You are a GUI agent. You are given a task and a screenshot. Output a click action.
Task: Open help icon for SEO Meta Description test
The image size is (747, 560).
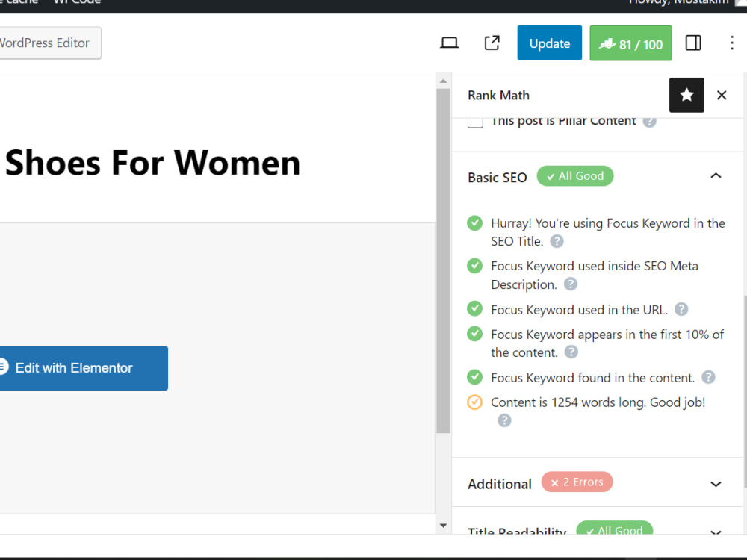click(x=570, y=284)
